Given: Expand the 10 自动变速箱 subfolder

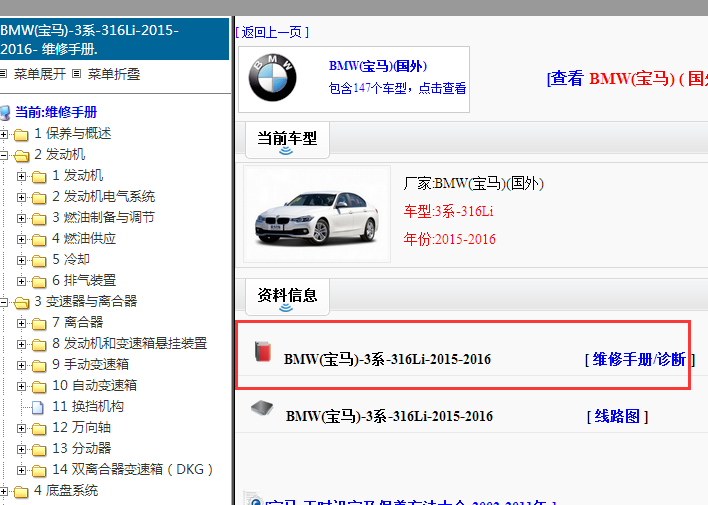Looking at the screenshot, I should click(21, 386).
